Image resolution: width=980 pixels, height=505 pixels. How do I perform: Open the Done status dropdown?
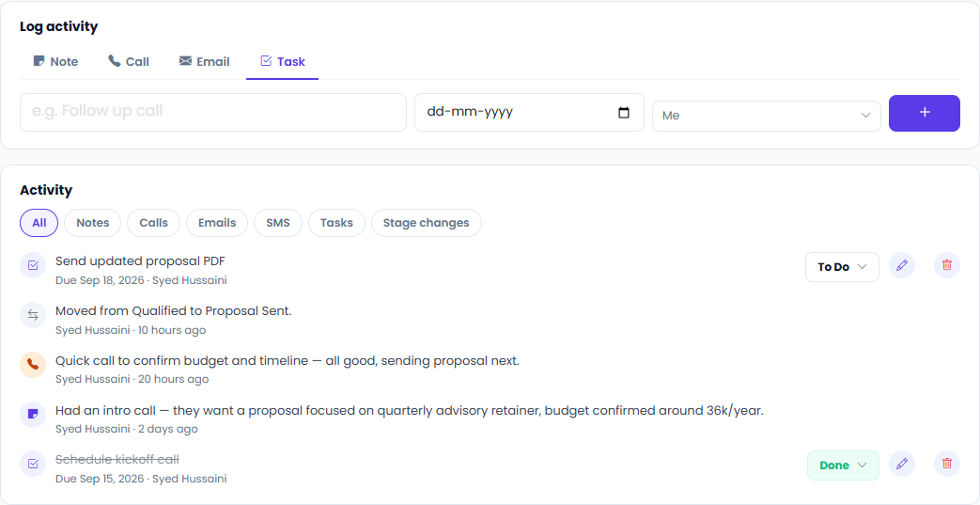click(843, 465)
